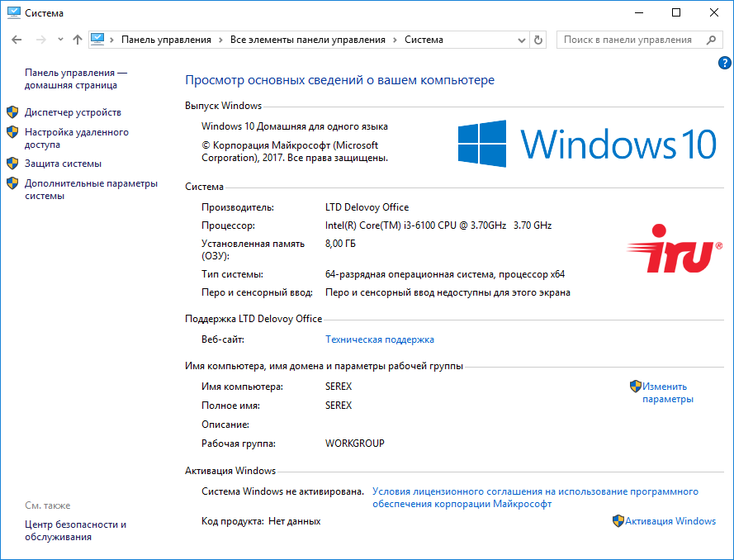
Task: Select Все элементы панели управления breadcrumb
Action: (x=307, y=40)
